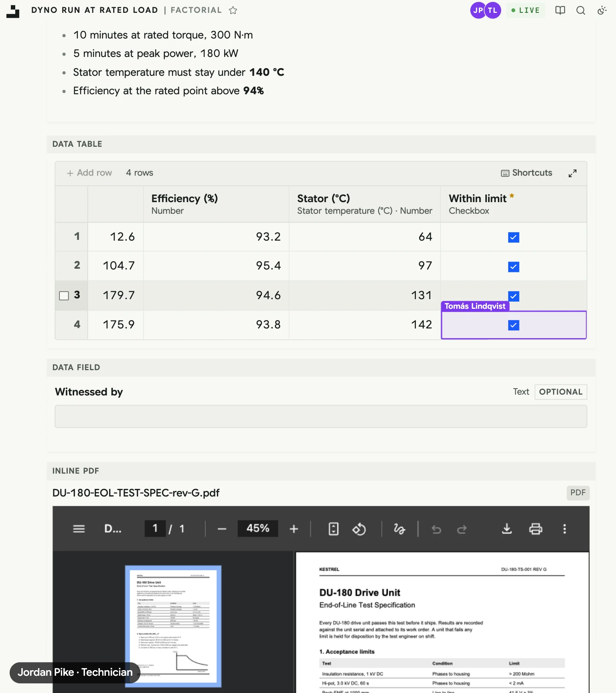Select the PDF draw annotation tool
This screenshot has width=616, height=693.
399,529
